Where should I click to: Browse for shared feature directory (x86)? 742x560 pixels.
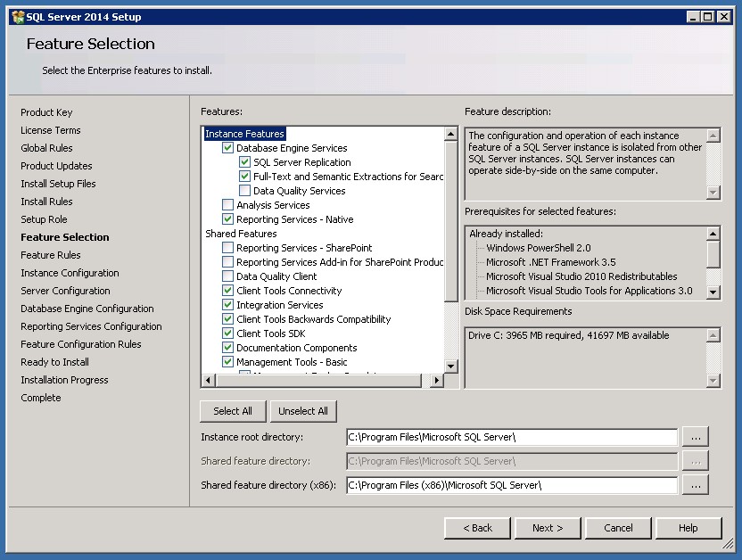coord(695,485)
